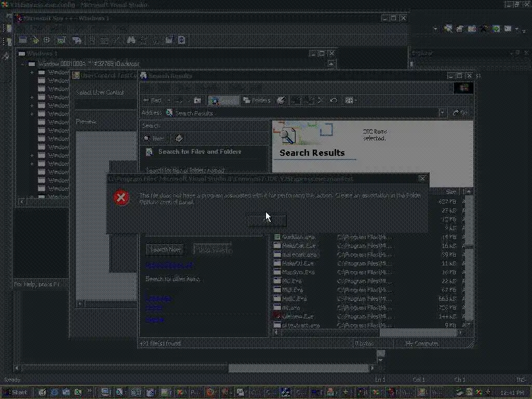The image size is (532, 399).
Task: Toggle the Search pane toolbar button
Action: click(x=223, y=100)
